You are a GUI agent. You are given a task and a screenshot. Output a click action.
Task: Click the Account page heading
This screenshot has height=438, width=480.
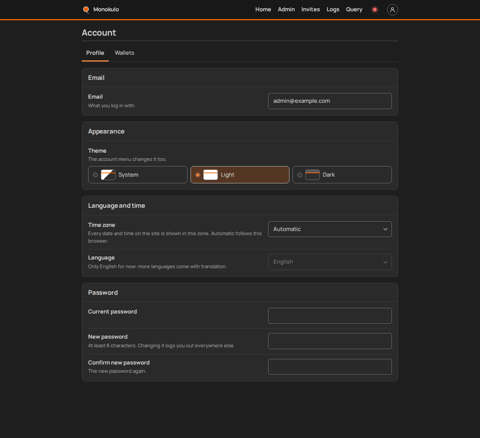click(x=99, y=33)
